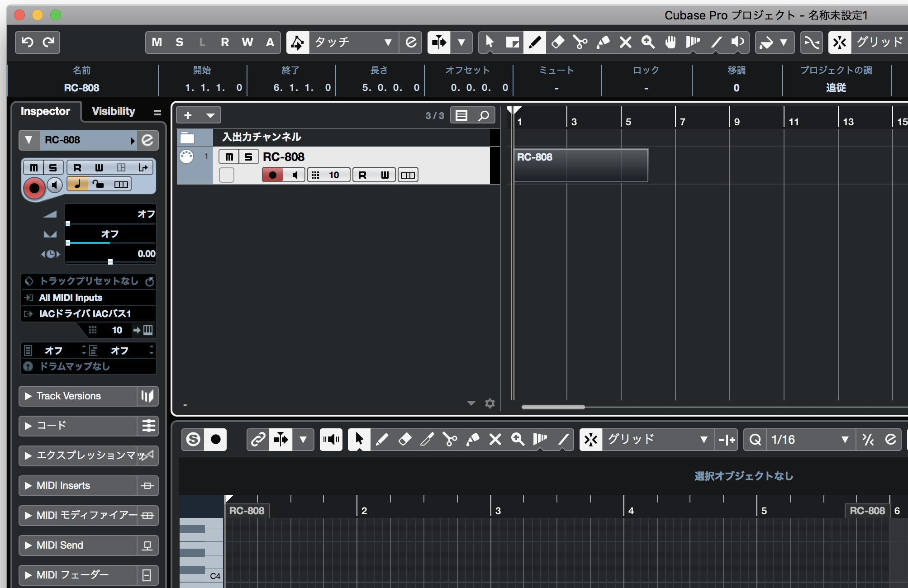
Task: Mute the RC-808 track in track list
Action: (x=229, y=157)
